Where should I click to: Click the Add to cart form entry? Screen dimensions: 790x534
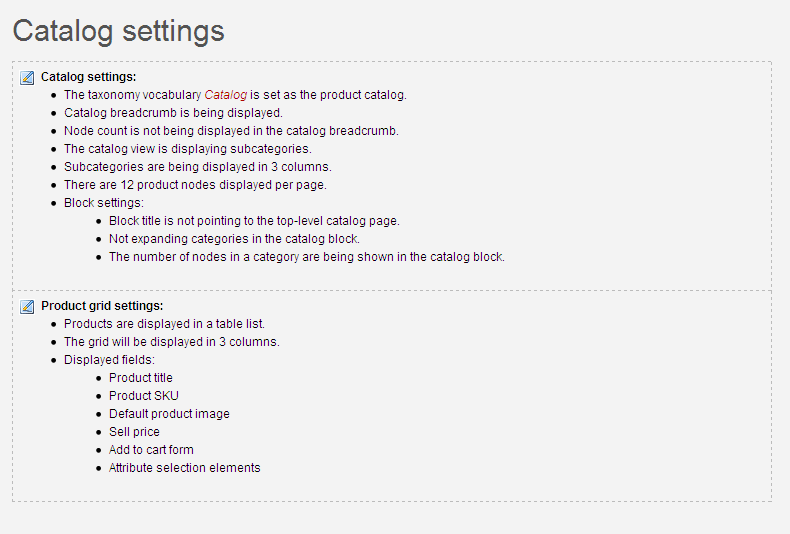pos(151,450)
